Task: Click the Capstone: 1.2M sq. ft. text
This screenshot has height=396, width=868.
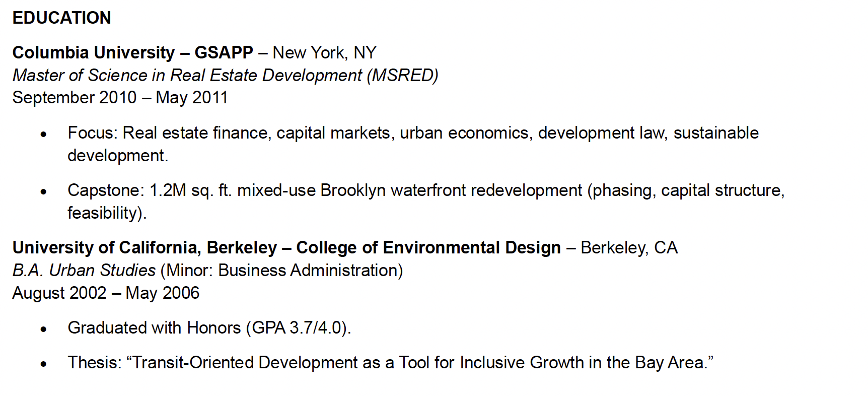Action: tap(150, 190)
